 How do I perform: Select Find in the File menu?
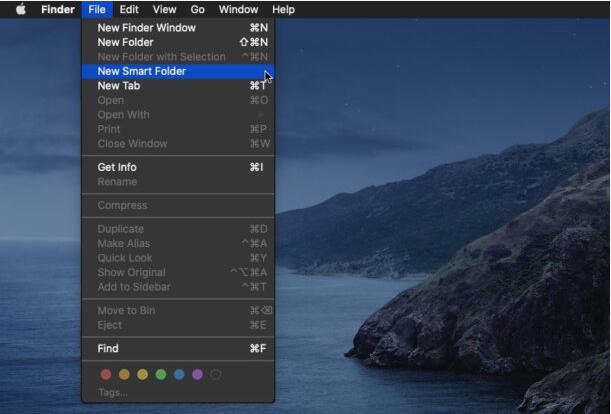(x=108, y=348)
